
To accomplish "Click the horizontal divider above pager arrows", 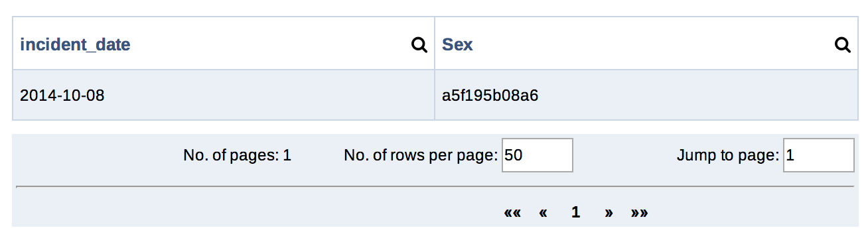I will tap(435, 187).
